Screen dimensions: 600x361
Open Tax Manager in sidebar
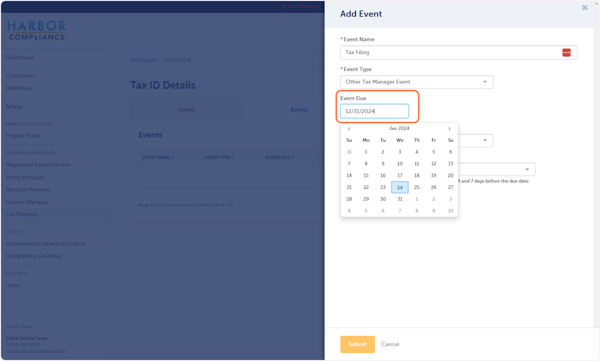pos(22,214)
